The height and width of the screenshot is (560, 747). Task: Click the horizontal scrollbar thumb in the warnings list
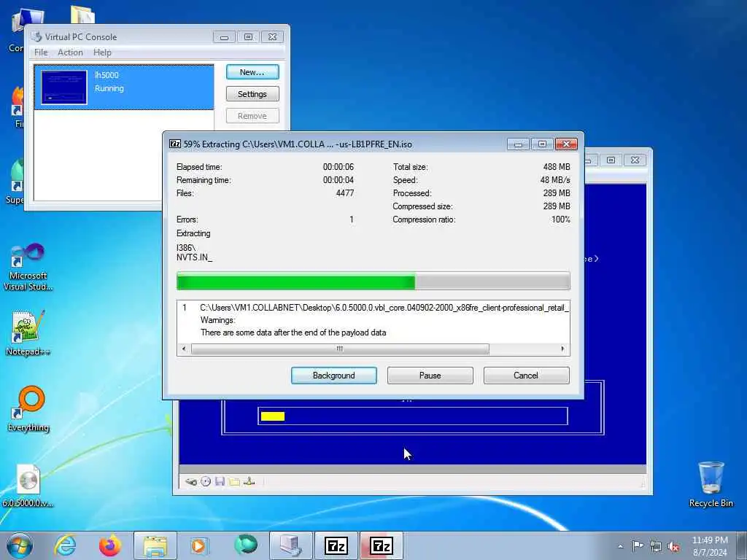click(x=340, y=349)
